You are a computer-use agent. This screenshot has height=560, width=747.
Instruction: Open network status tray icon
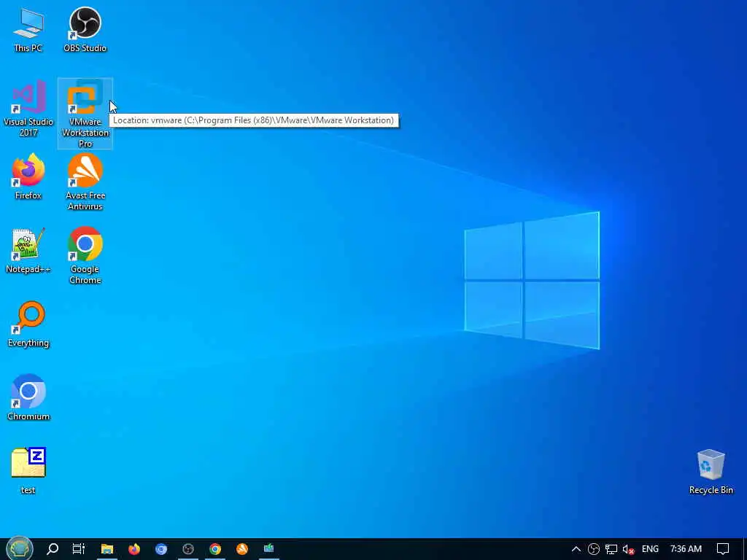(611, 549)
